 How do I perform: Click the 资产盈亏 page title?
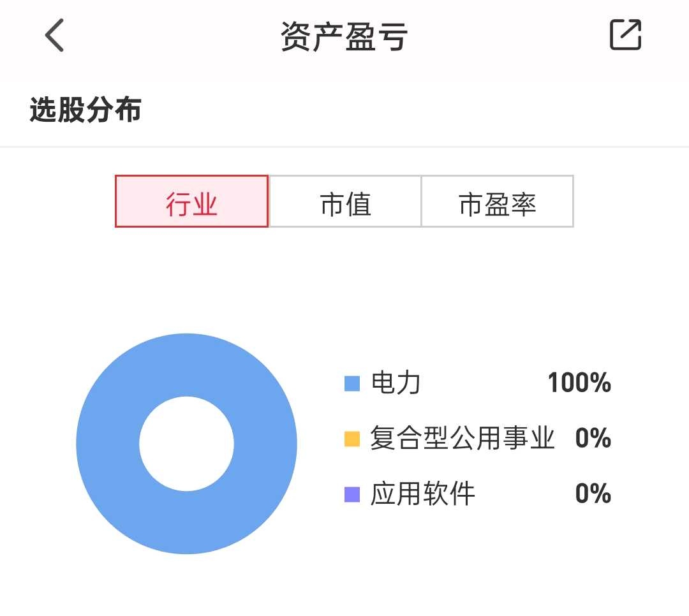point(344,36)
